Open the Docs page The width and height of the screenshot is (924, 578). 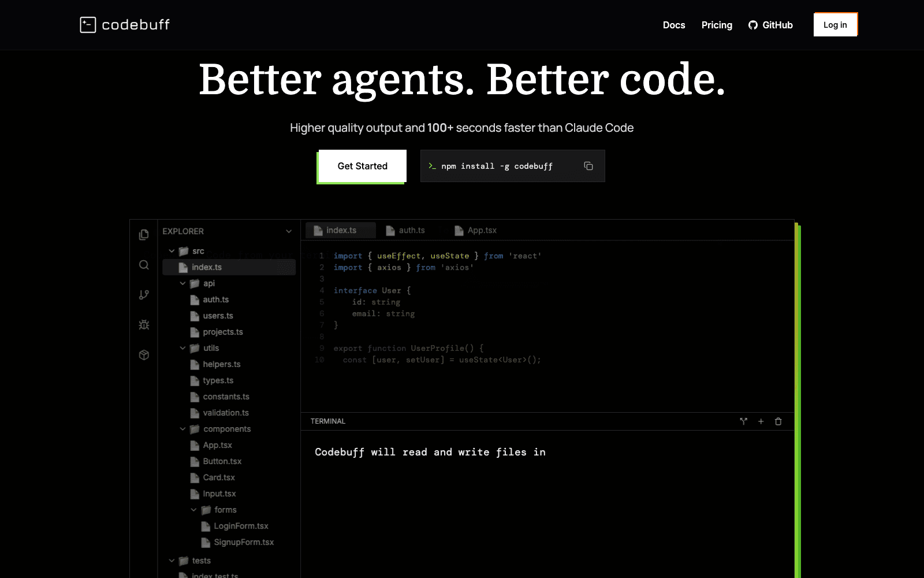click(674, 25)
